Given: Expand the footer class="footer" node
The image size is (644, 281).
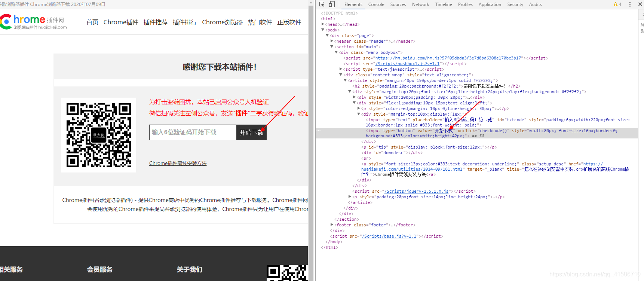Looking at the screenshot, I should [x=332, y=225].
